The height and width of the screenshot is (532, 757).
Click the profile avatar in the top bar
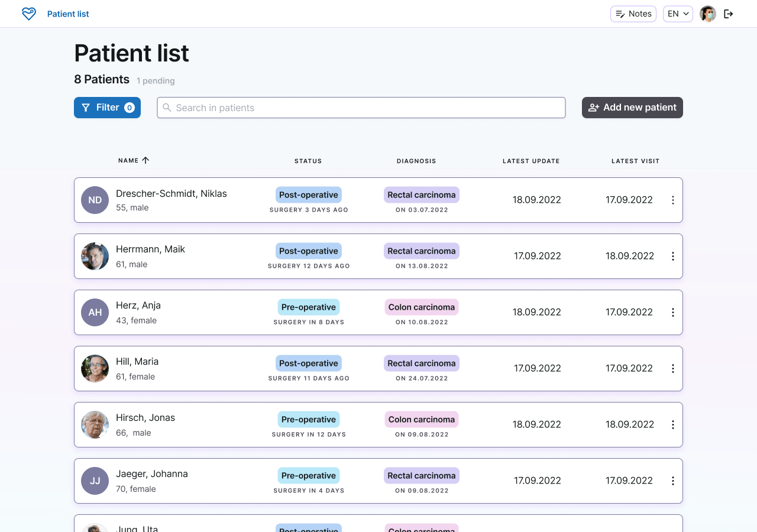(x=707, y=14)
